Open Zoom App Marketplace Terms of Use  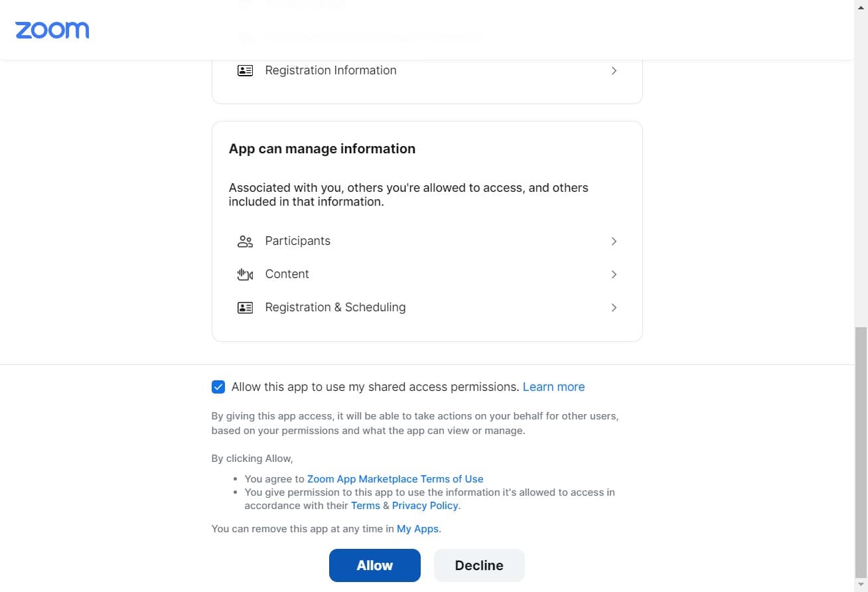pyautogui.click(x=395, y=479)
